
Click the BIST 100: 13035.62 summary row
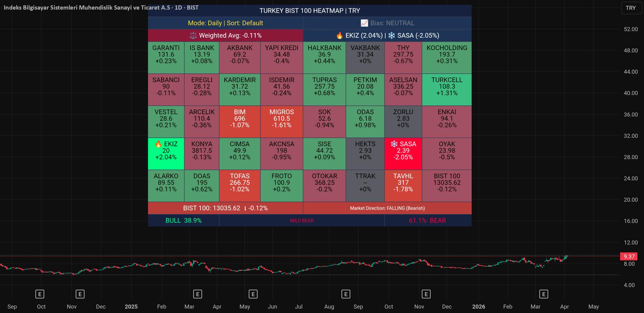225,208
